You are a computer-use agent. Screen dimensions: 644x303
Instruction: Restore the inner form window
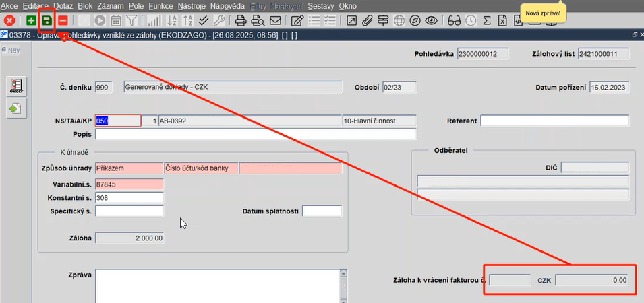point(635,35)
